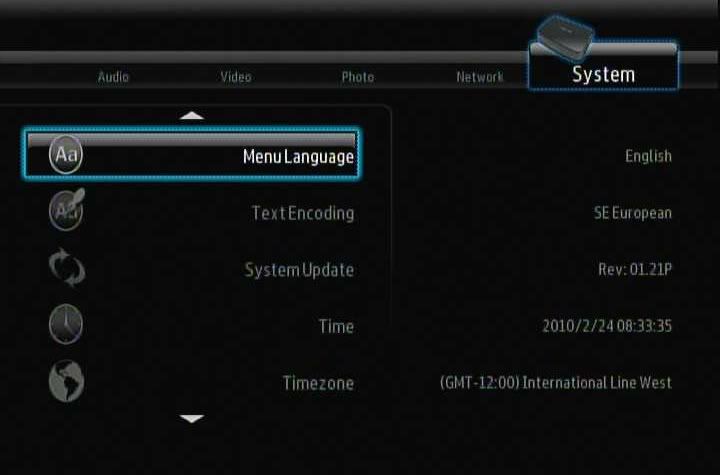Click the System Update circular arrows icon
Image resolution: width=720 pixels, height=475 pixels.
coord(66,269)
